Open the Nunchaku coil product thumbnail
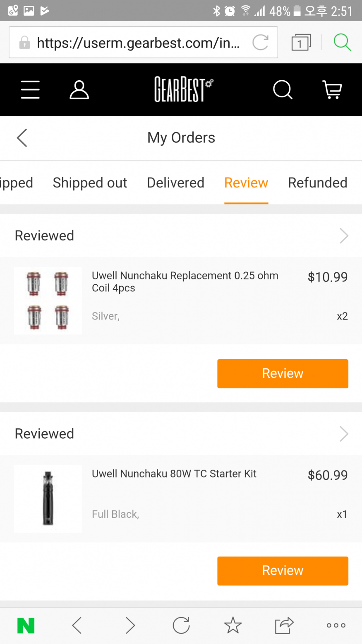362x644 pixels. point(48,300)
